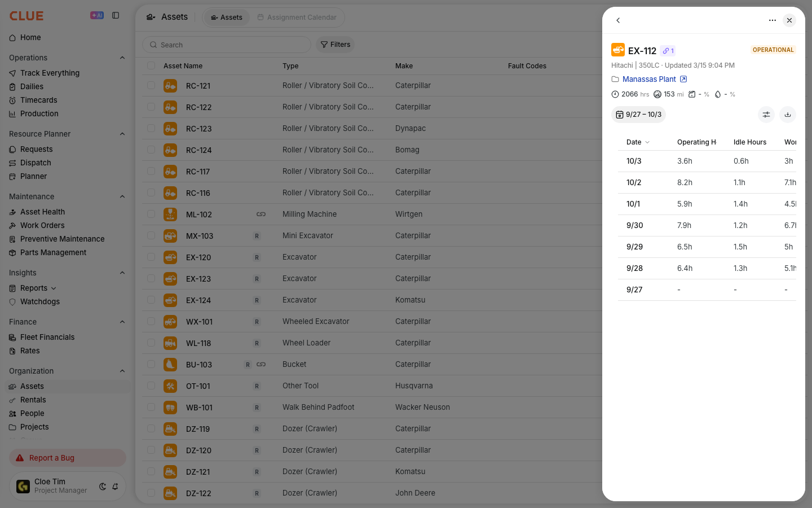
Task: Toggle dark mode moon icon
Action: pos(103,487)
